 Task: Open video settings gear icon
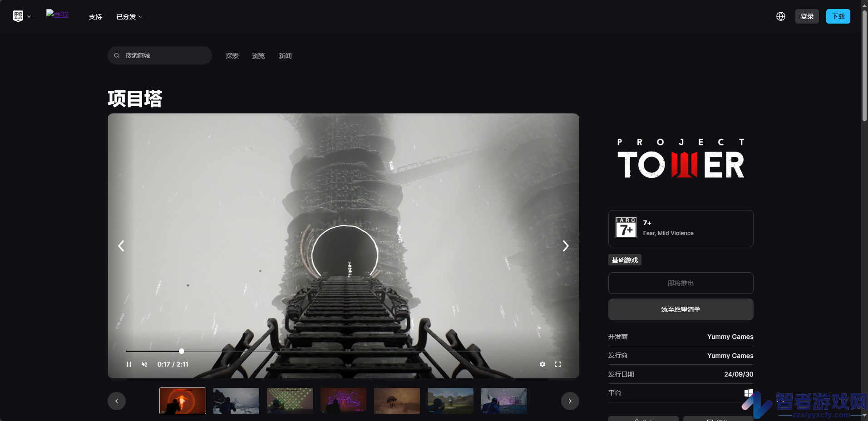pos(542,364)
